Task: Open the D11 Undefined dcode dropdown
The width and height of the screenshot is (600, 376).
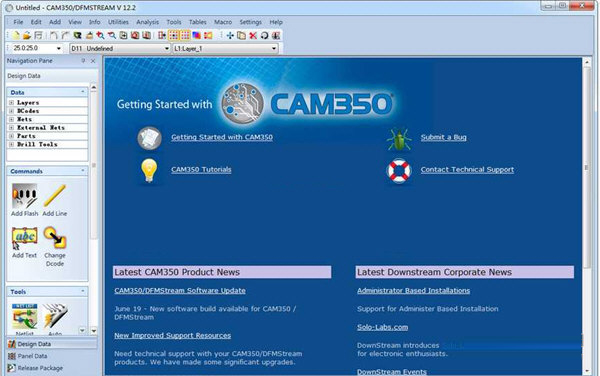Action: coord(166,49)
